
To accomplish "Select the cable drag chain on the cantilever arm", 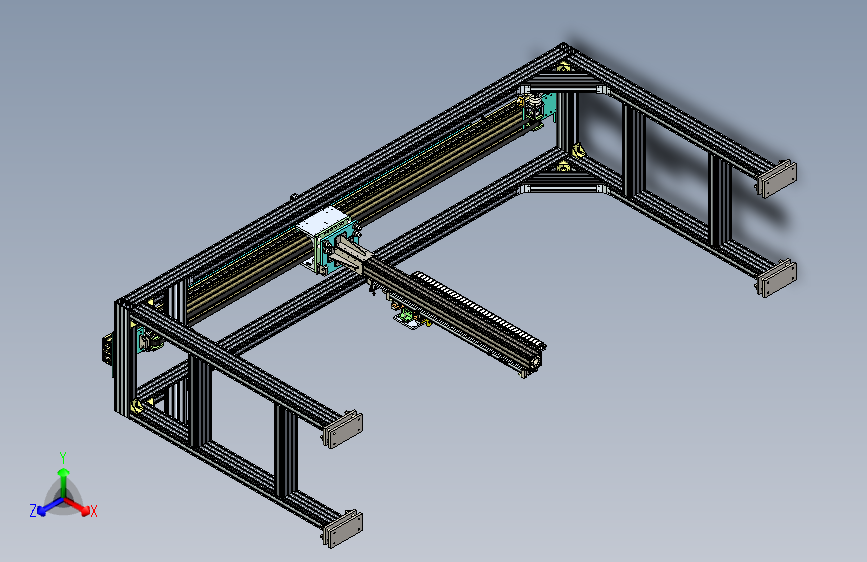I will (x=479, y=309).
